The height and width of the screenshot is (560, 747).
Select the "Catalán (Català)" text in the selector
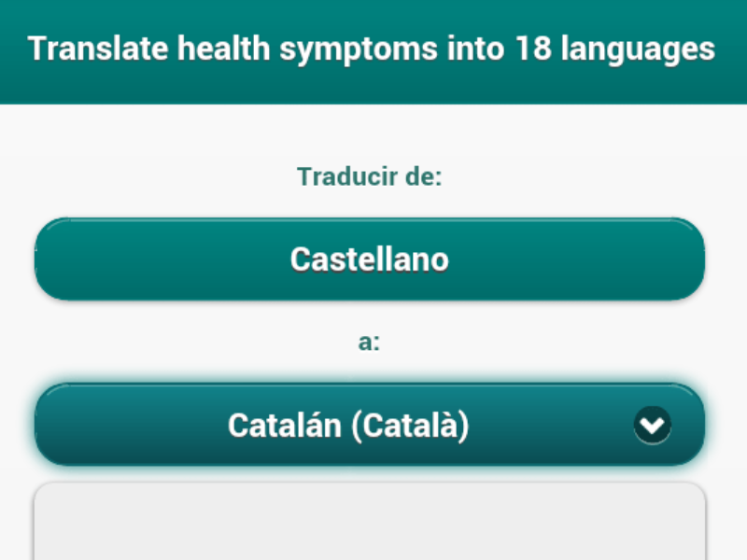point(348,426)
